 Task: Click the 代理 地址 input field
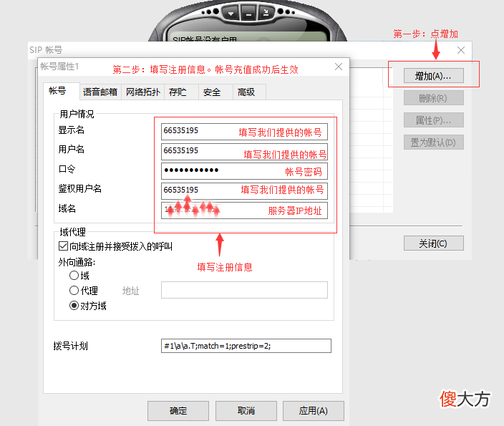[244, 290]
